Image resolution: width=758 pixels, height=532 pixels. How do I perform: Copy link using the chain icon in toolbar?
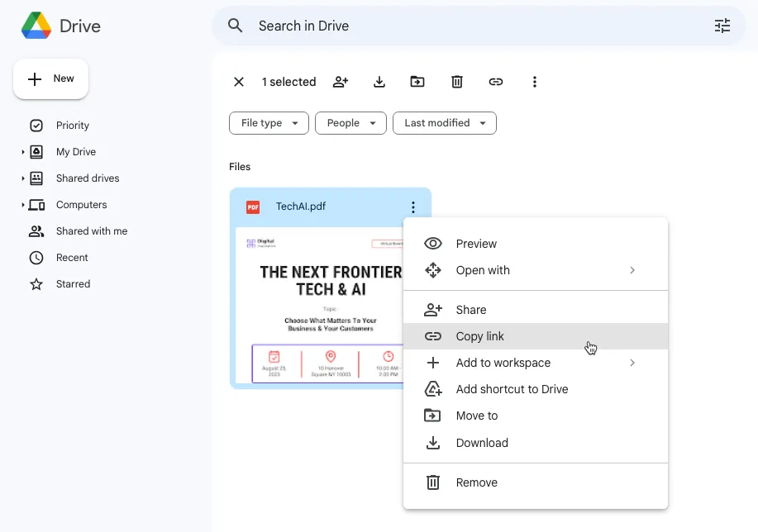pos(495,82)
